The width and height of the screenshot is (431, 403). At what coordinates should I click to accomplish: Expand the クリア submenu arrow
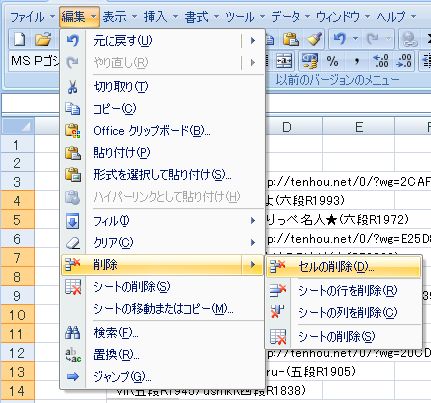click(x=253, y=243)
